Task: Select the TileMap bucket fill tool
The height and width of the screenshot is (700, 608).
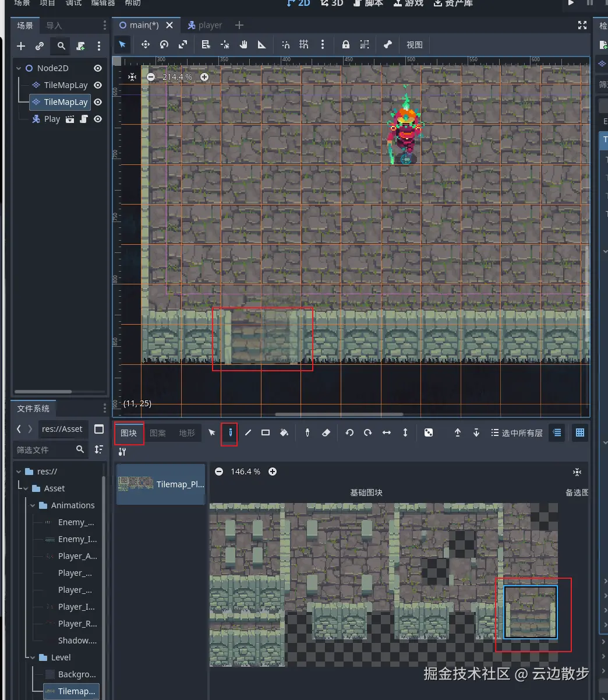Action: [284, 433]
